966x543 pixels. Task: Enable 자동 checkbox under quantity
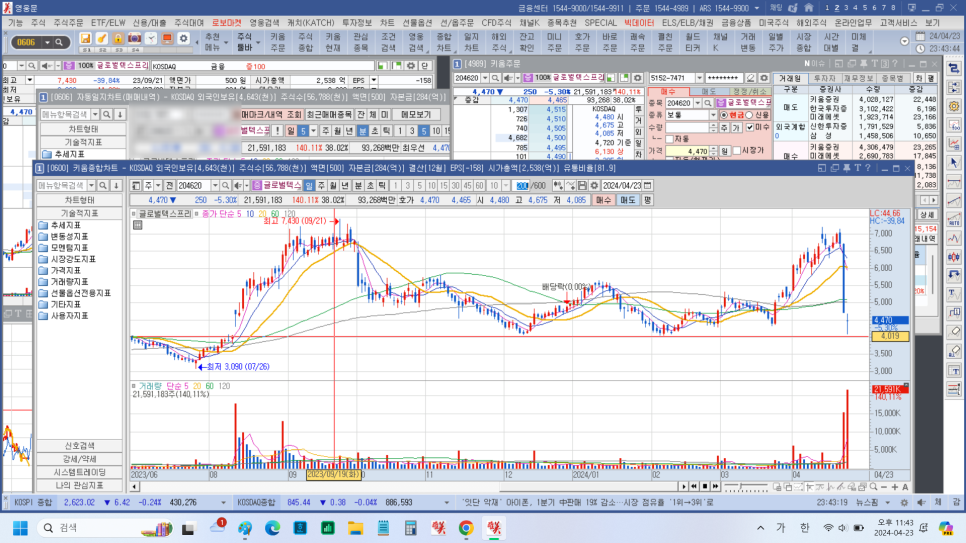click(670, 139)
